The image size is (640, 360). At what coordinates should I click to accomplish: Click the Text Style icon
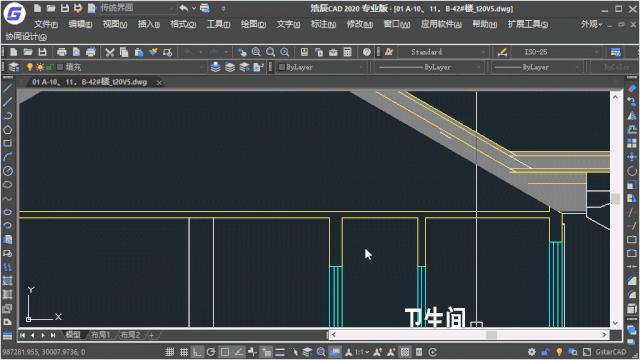pyautogui.click(x=389, y=52)
